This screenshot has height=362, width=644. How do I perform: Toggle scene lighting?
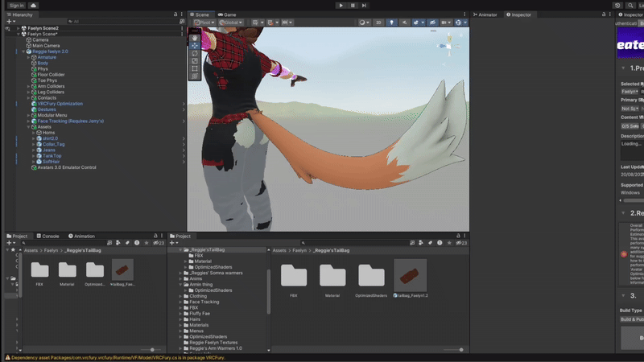(x=391, y=23)
